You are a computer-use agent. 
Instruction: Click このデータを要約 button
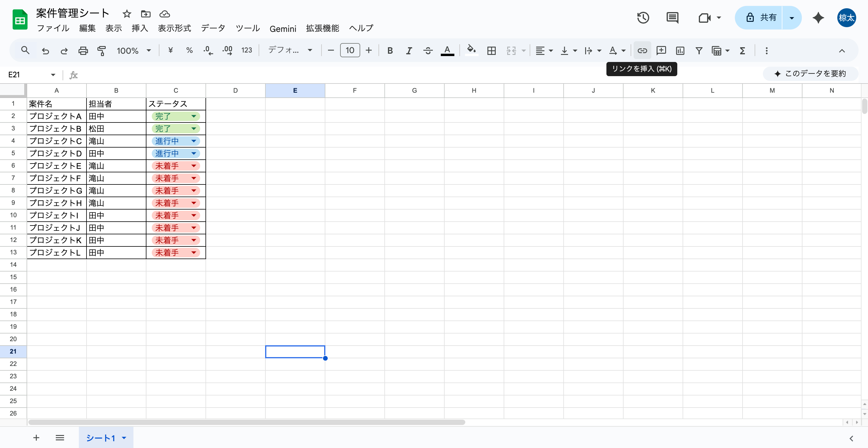coord(810,73)
